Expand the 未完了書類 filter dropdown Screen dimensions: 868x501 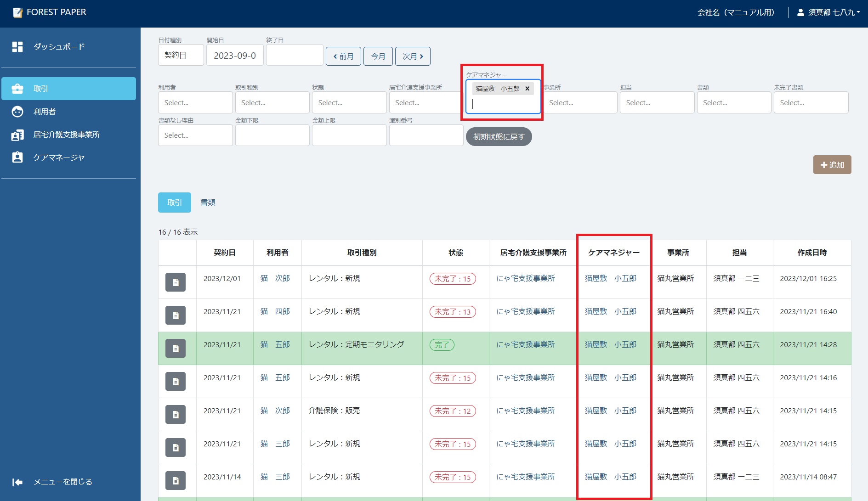click(811, 103)
